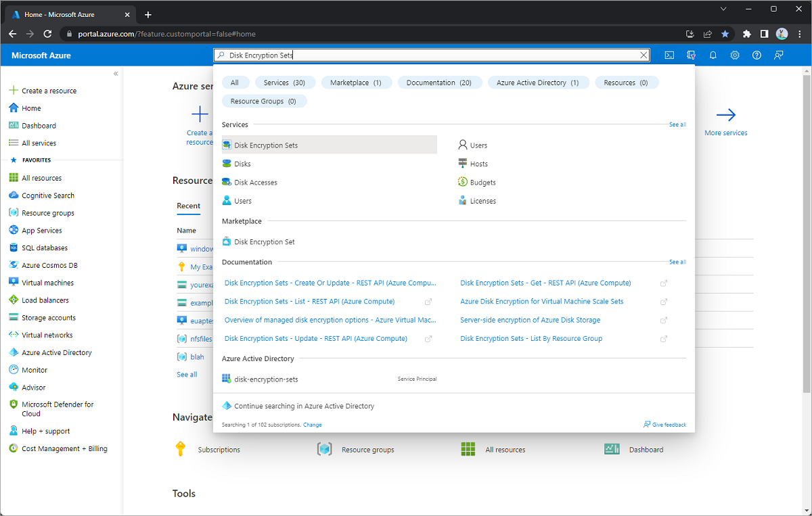Click the Feedback icon in top bar
Screen dimensions: 812x516
[x=779, y=55]
